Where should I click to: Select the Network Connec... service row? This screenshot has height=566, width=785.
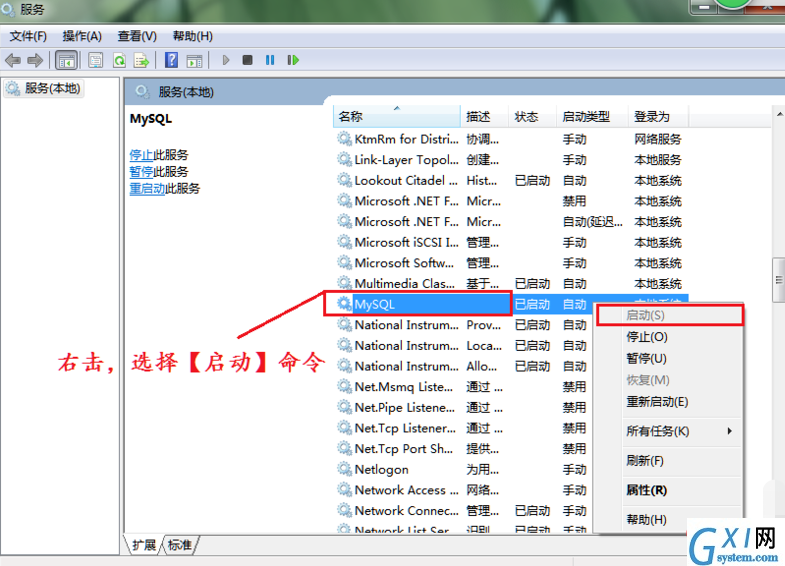pyautogui.click(x=463, y=510)
